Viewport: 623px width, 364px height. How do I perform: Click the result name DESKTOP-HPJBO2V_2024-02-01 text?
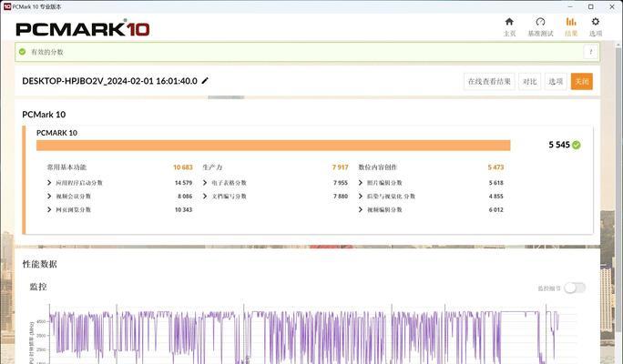coord(109,81)
